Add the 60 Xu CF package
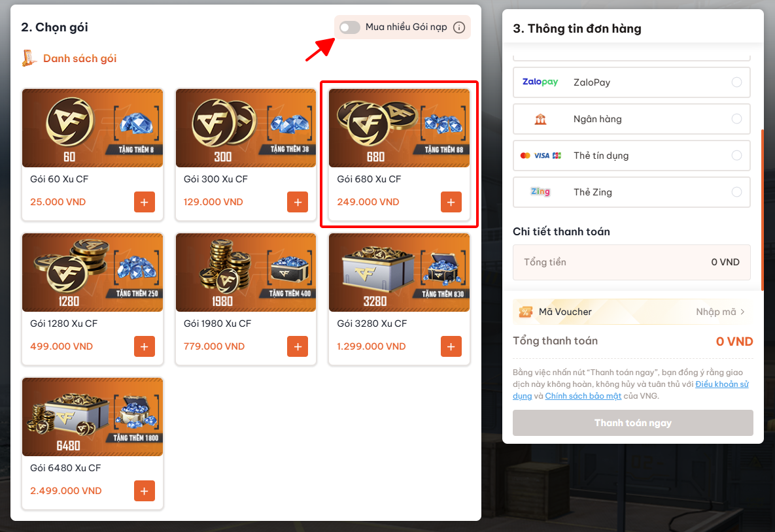The height and width of the screenshot is (532, 775). click(x=145, y=202)
